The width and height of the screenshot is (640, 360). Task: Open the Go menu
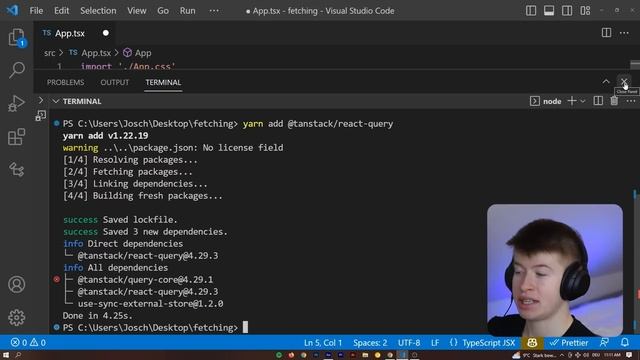point(163,11)
